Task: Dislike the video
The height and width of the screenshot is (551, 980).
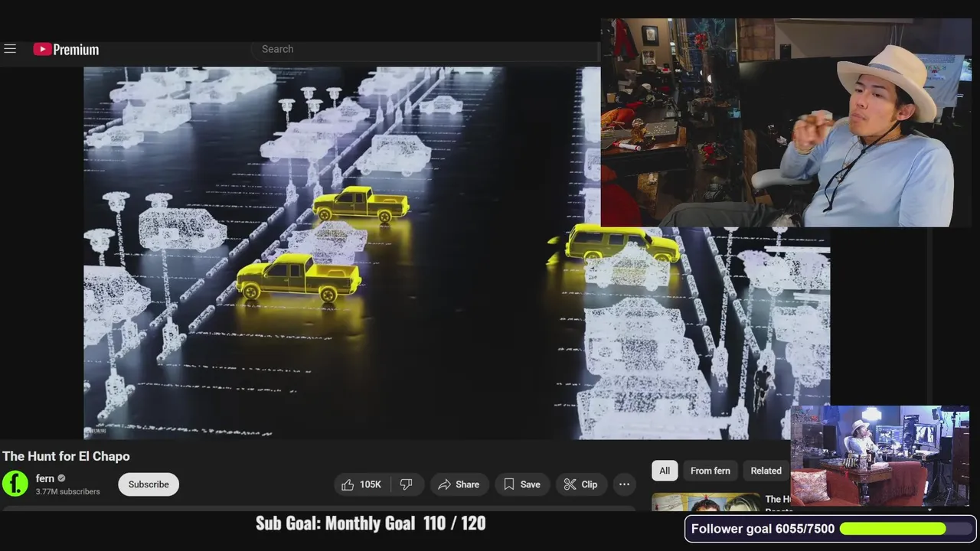Action: click(x=407, y=484)
